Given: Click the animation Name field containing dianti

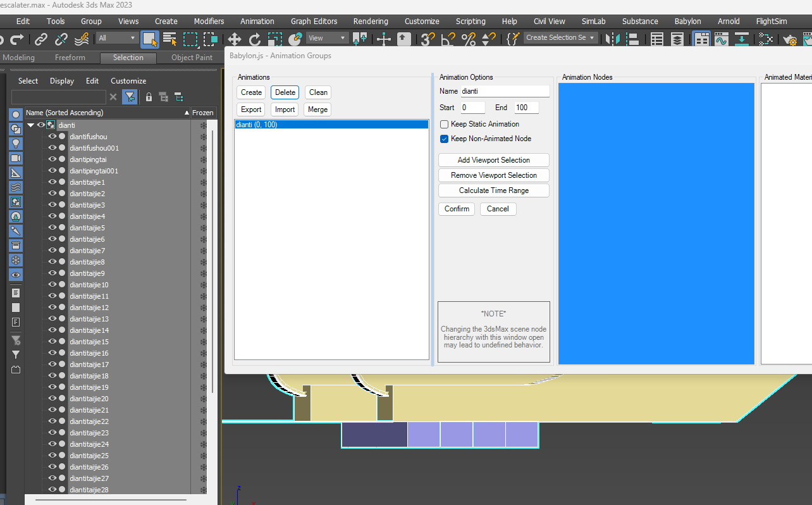Looking at the screenshot, I should click(505, 91).
